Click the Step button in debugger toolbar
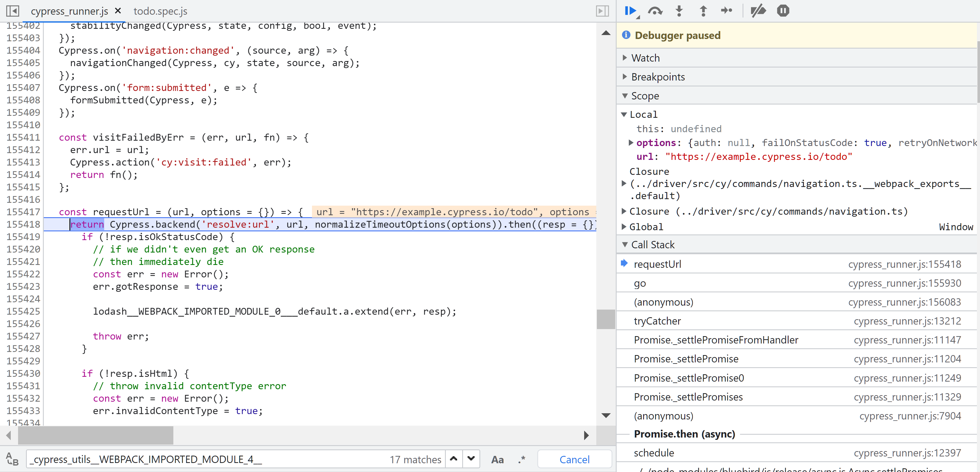 tap(727, 11)
